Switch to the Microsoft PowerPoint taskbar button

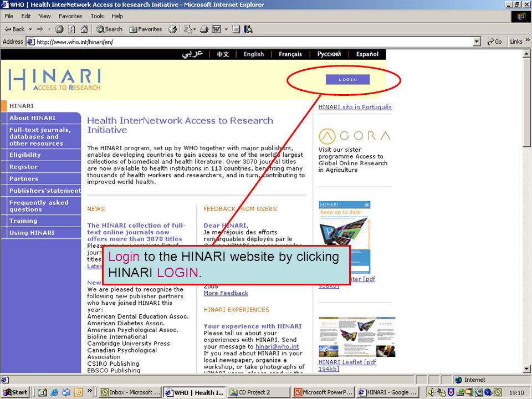pos(323,392)
